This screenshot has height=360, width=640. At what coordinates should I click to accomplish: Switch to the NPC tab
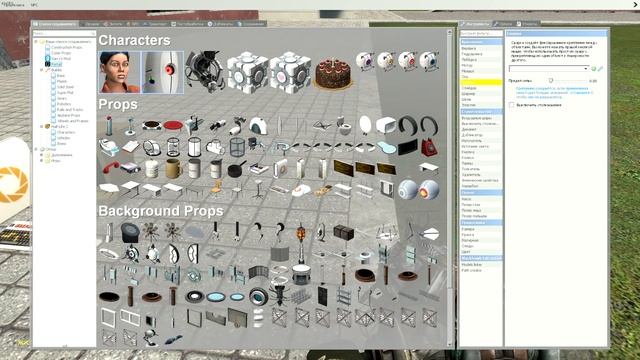pyautogui.click(x=133, y=24)
